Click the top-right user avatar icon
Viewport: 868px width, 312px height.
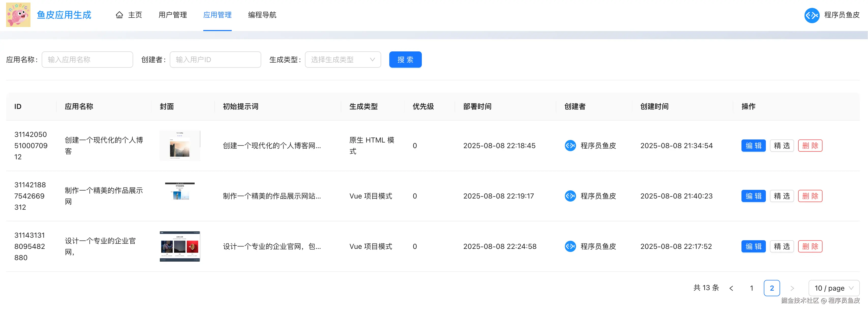pos(812,15)
